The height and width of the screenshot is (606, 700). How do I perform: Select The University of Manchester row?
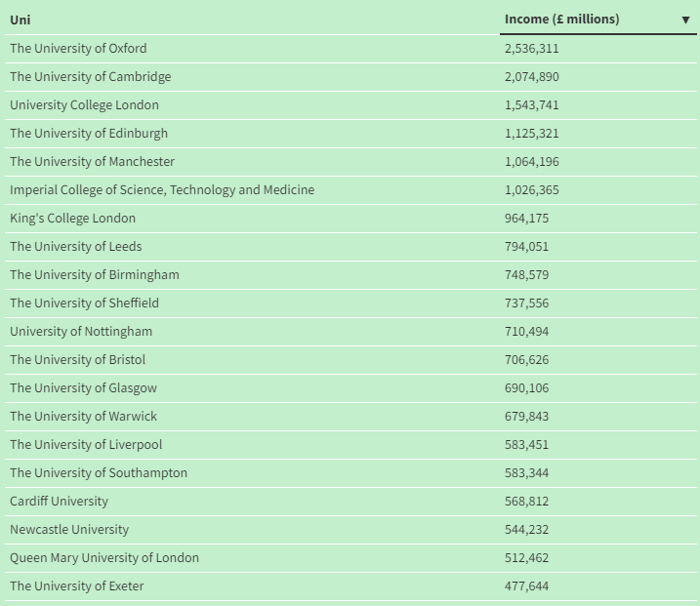[x=92, y=162]
